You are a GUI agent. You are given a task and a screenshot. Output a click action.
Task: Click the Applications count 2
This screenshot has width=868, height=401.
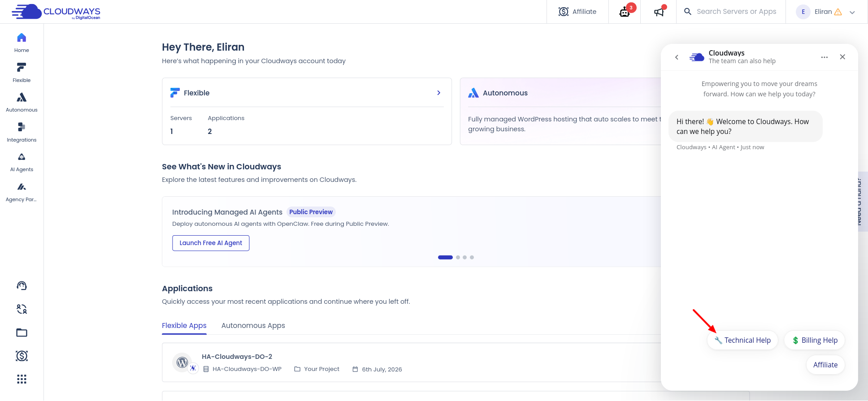210,131
